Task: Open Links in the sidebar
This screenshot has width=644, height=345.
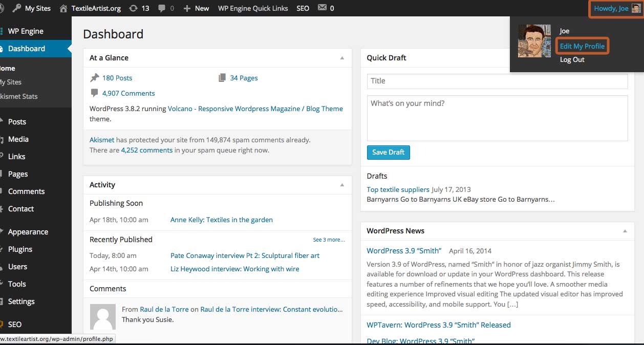Action: point(17,157)
